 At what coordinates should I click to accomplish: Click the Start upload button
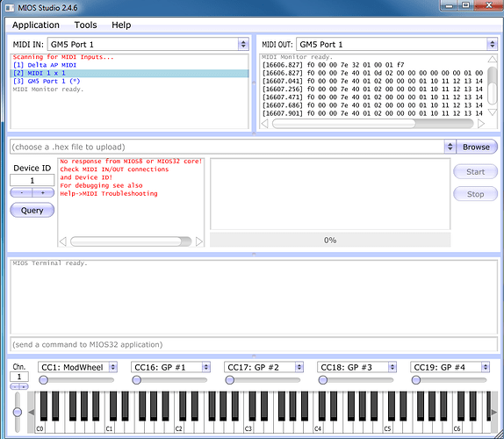(x=475, y=171)
